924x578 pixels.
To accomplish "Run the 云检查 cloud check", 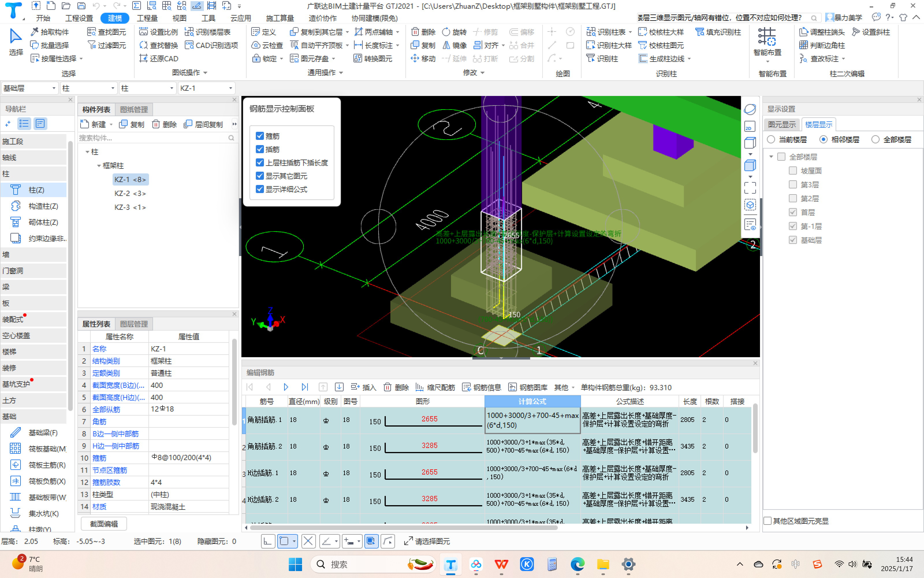I will 267,45.
